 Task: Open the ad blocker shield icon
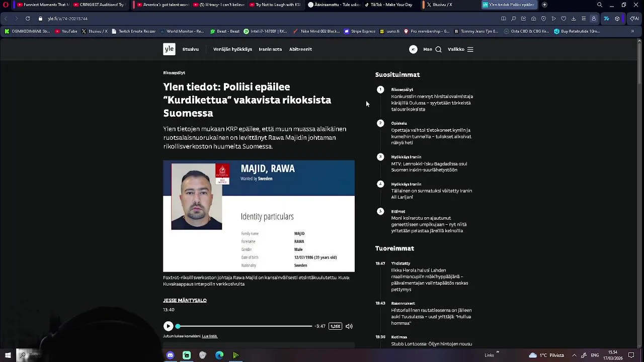[543, 19]
